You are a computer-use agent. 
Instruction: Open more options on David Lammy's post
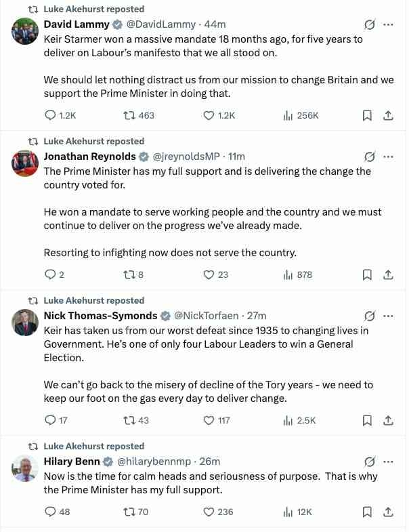389,24
